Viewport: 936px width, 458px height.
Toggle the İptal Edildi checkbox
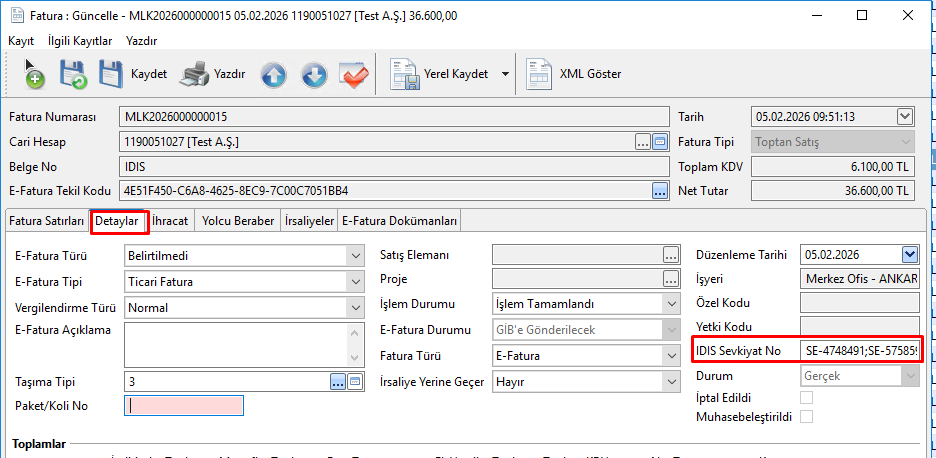click(806, 398)
